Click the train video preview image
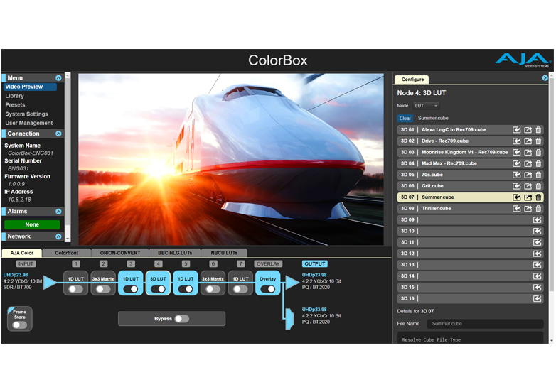Screen dimensions: 556x392 pos(231,159)
